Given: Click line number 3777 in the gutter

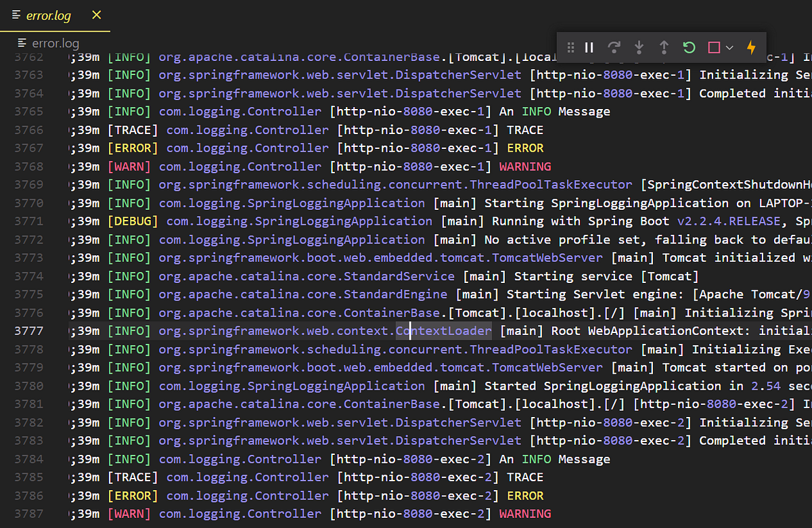Looking at the screenshot, I should tap(28, 331).
